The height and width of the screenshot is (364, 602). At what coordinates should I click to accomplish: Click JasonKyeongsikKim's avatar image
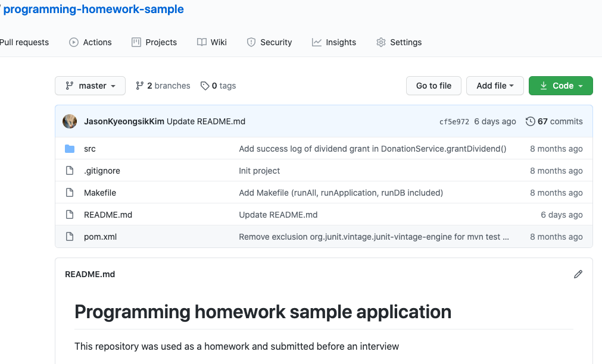[x=70, y=121]
